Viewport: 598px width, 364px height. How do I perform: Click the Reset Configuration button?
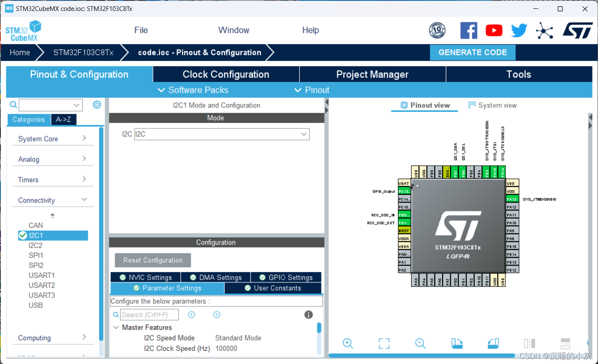point(153,260)
